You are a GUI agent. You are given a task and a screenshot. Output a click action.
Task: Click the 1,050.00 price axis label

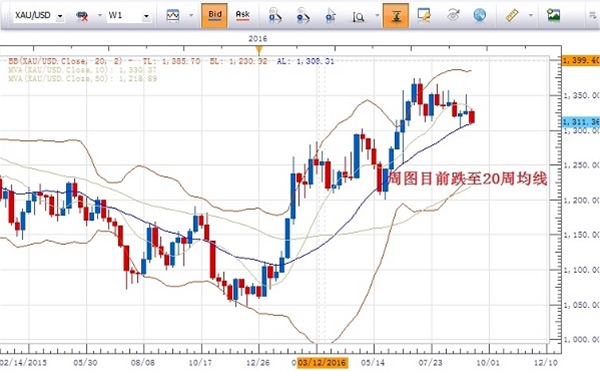[582, 305]
